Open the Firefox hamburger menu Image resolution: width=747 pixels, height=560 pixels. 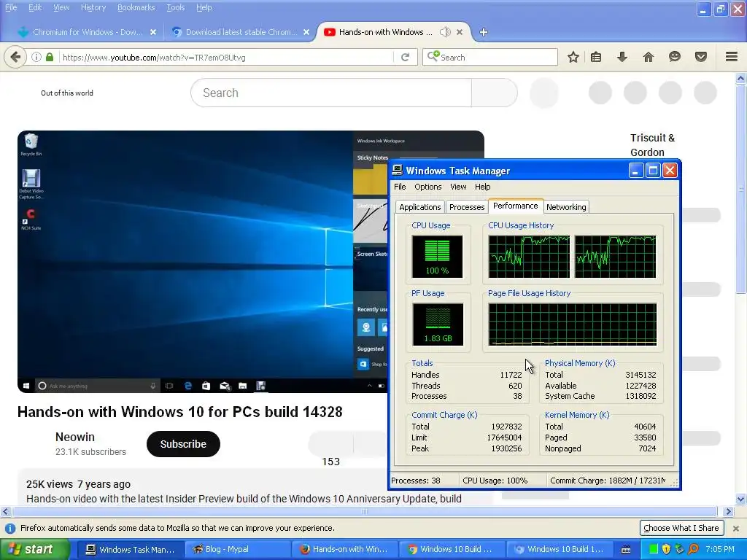click(732, 57)
